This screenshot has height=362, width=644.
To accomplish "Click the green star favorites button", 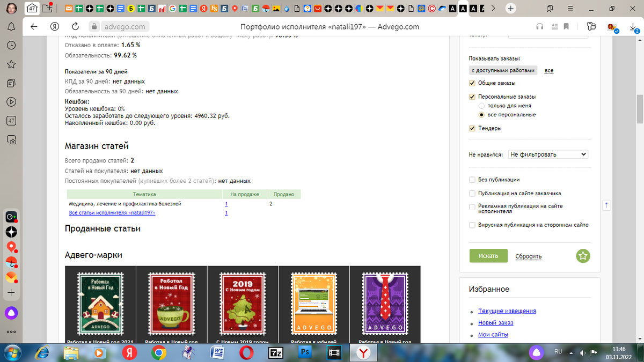I will click(583, 256).
